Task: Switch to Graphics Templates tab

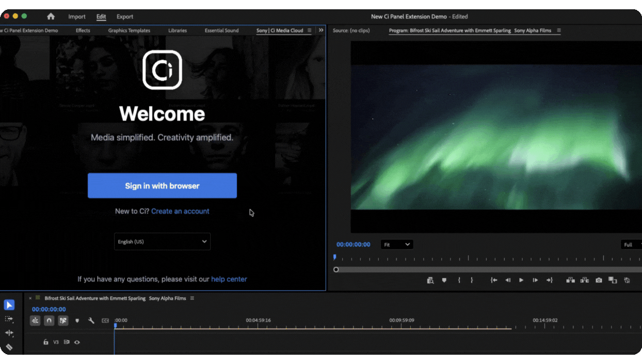Action: click(x=129, y=30)
